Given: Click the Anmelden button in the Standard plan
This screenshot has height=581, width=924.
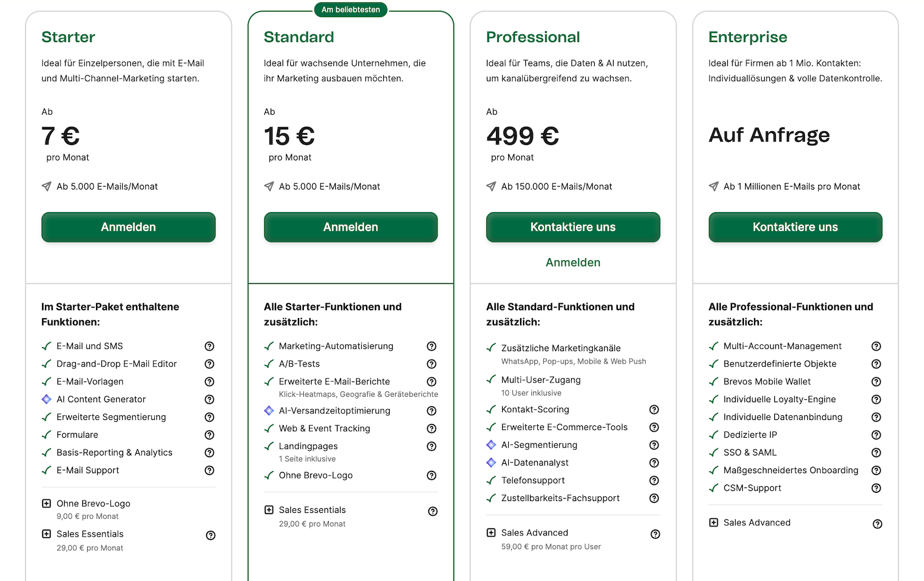Looking at the screenshot, I should 350,227.
